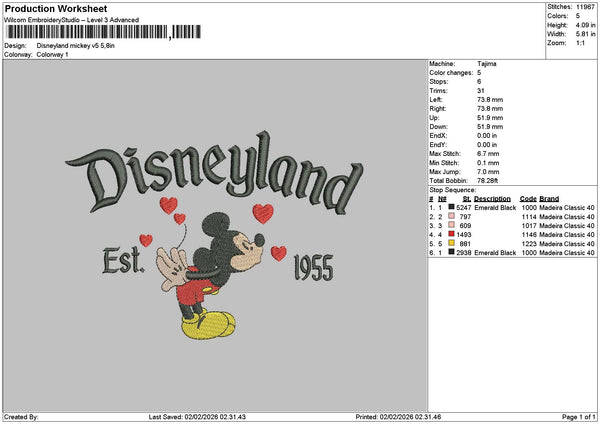The image size is (600, 424).
Task: Click the 'Code' column header
Action: point(528,199)
